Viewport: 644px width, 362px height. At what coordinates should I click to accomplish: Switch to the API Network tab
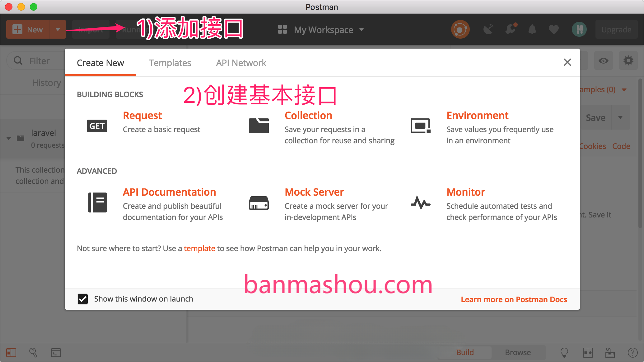(x=241, y=63)
